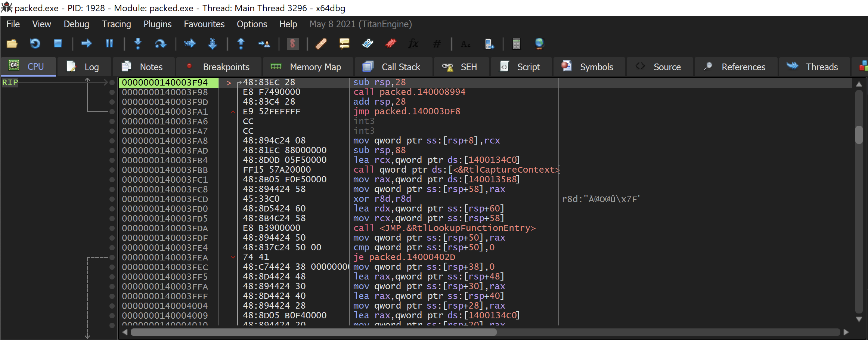Screen dimensions: 868x340
Task: Step over with the curved arrow icon
Action: [161, 44]
